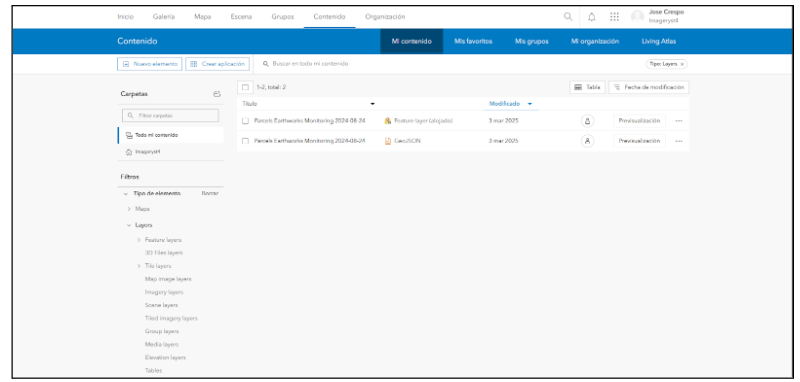Screen dimensions: 800x382
Task: Open more options ellipsis for GeoJSON row
Action: (x=679, y=141)
